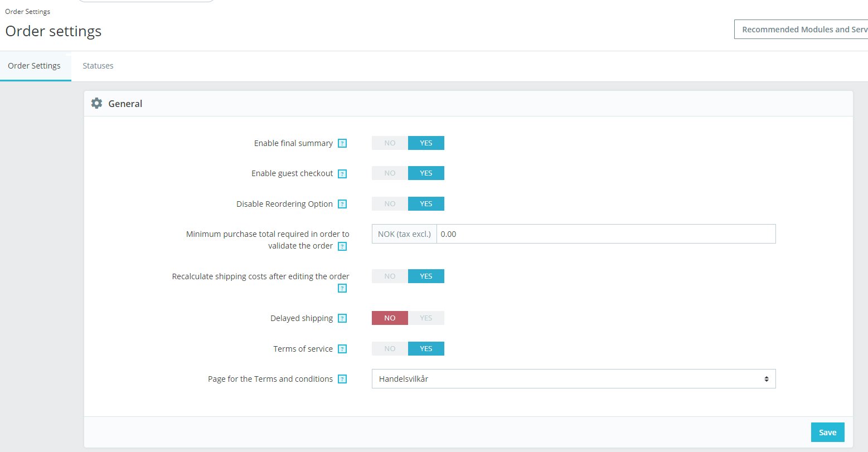This screenshot has height=452, width=868.
Task: Click the Order settings page heading
Action: point(54,31)
